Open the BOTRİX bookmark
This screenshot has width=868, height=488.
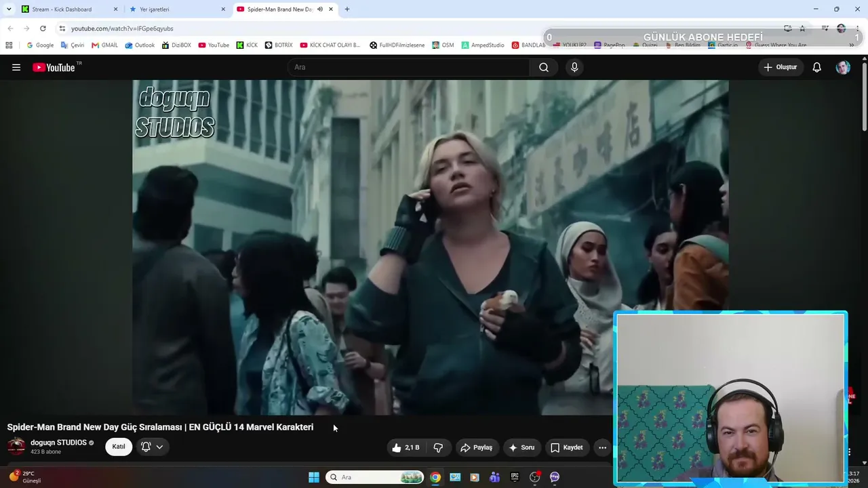tap(279, 45)
